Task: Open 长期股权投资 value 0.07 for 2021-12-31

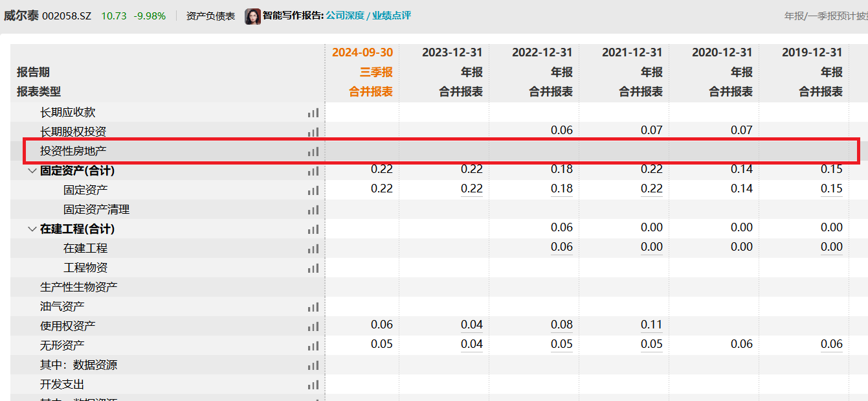Action: tap(652, 130)
